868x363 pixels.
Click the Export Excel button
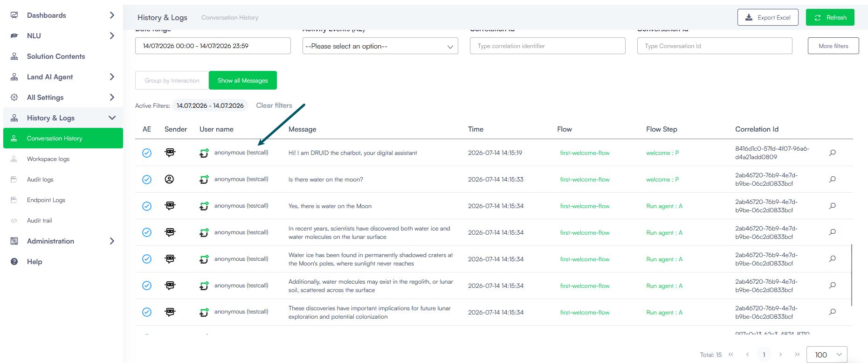click(x=768, y=17)
